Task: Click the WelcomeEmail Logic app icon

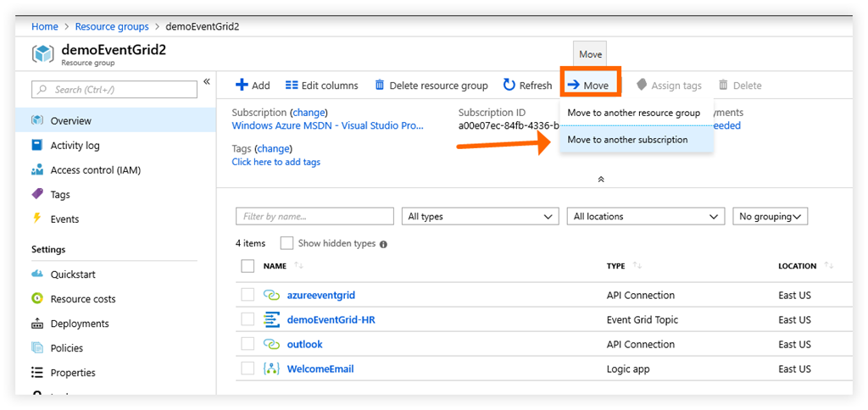Action: pos(271,369)
